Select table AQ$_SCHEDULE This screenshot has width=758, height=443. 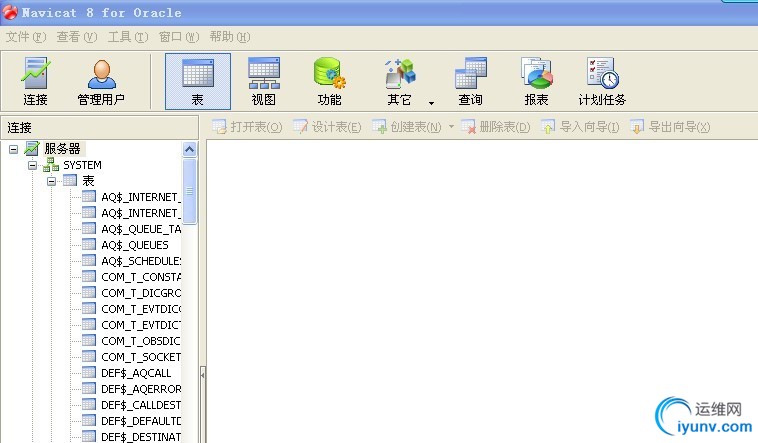(x=141, y=261)
